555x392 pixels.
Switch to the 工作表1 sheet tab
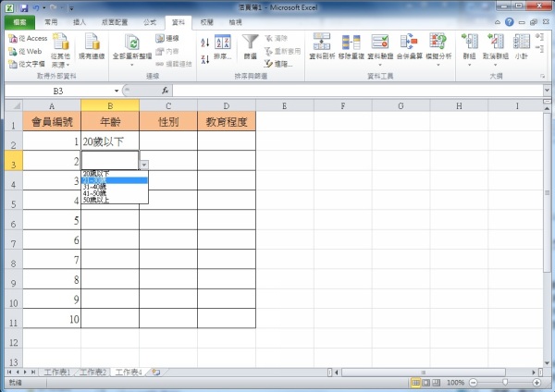[57, 372]
